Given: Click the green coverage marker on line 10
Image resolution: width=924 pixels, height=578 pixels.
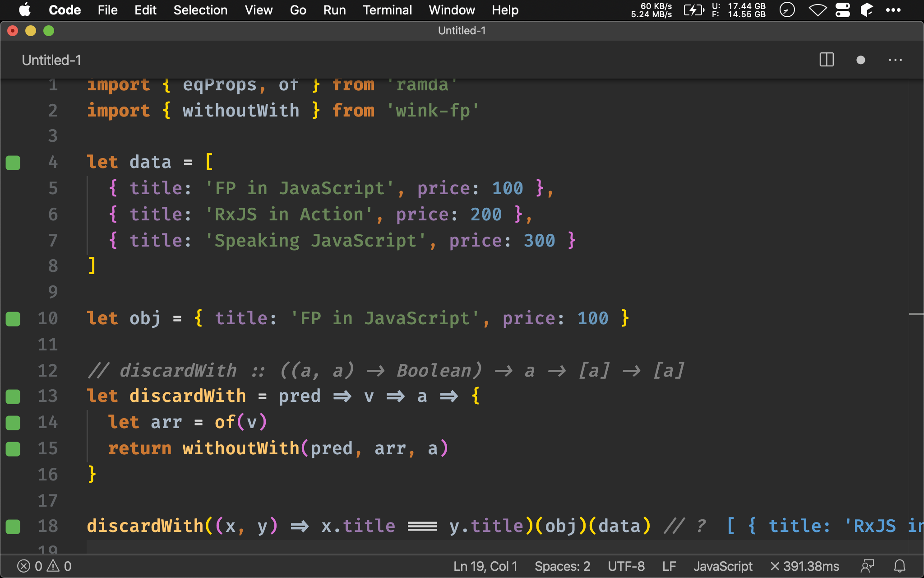Looking at the screenshot, I should pos(13,319).
